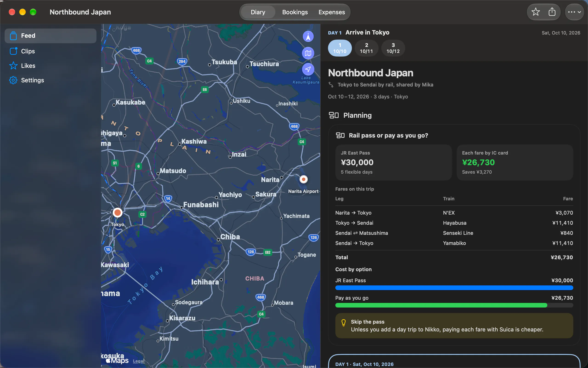Select day 1 pill 10/10
This screenshot has height=368, width=588.
[x=340, y=48]
